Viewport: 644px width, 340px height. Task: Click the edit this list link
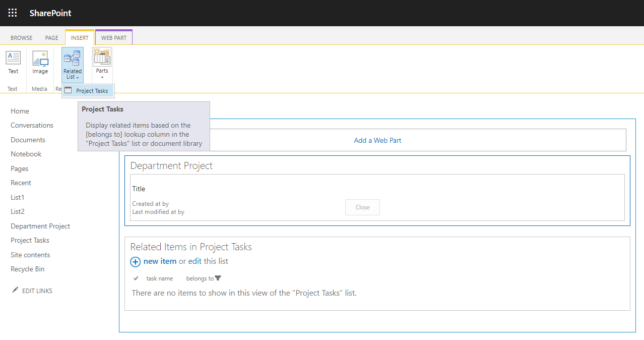click(x=208, y=261)
